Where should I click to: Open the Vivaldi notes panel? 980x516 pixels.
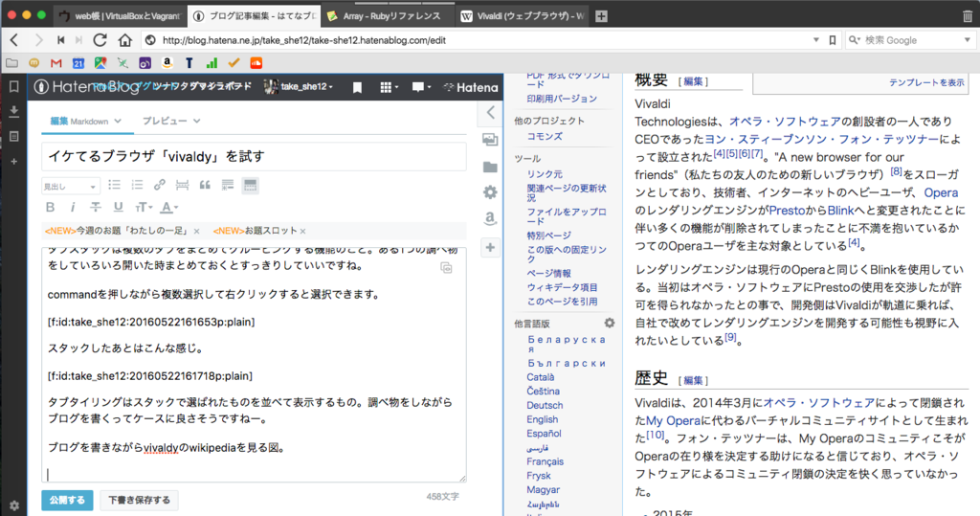[x=13, y=136]
